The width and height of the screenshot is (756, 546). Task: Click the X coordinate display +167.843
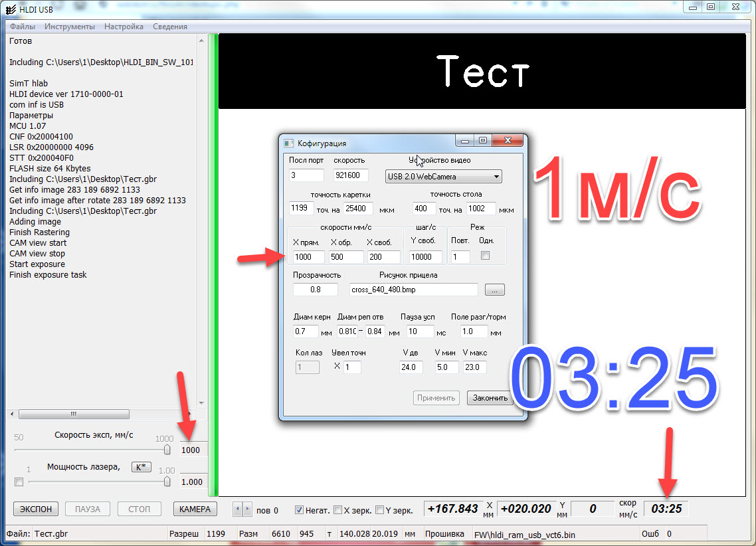pyautogui.click(x=452, y=509)
